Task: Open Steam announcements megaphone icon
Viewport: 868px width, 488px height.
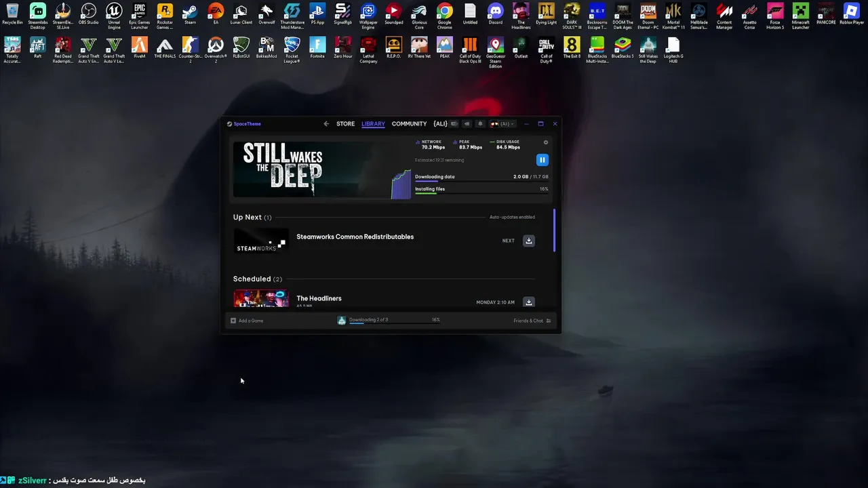Action: point(467,124)
